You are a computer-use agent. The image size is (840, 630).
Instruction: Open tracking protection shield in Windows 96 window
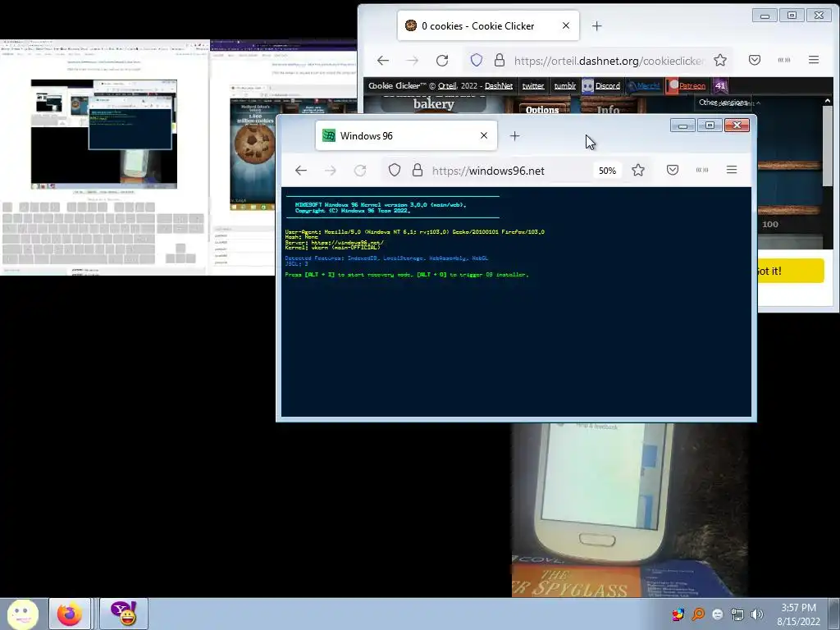coord(395,171)
